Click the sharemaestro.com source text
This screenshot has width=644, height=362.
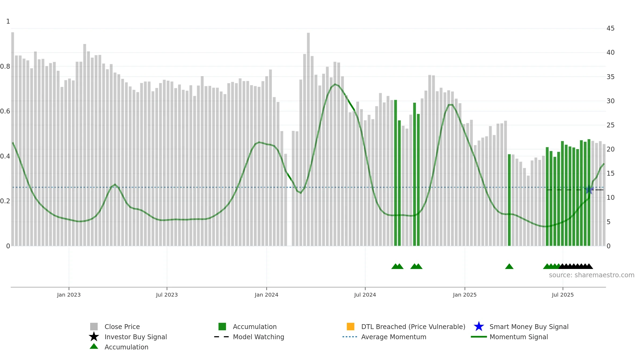click(x=591, y=275)
